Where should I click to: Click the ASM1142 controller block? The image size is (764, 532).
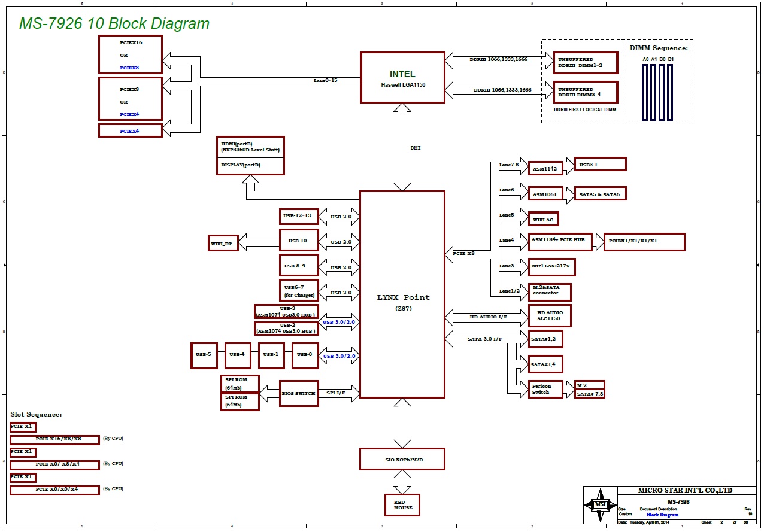(x=545, y=169)
